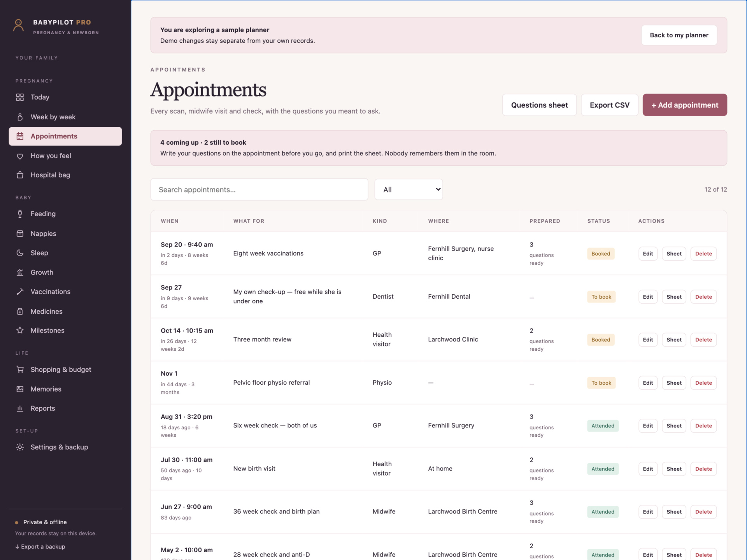Screen dimensions: 747x560
Task: Click the Medicines icon in sidebar
Action: coord(20,311)
